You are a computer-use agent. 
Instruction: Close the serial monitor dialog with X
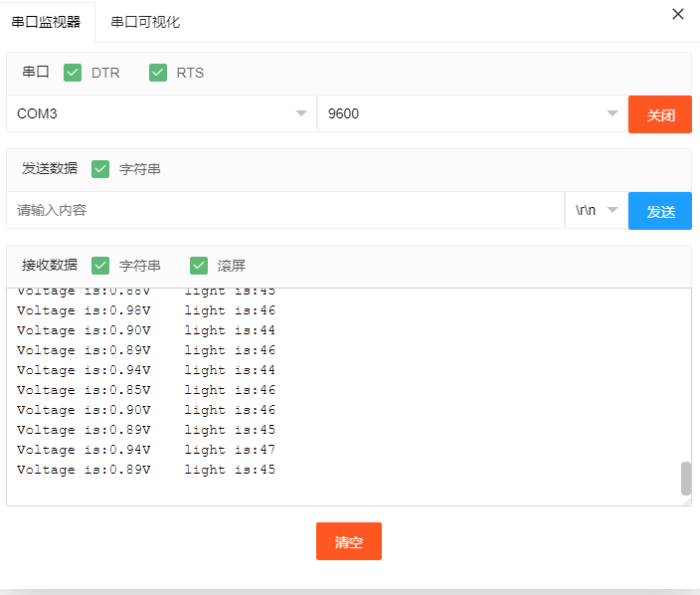click(x=678, y=14)
